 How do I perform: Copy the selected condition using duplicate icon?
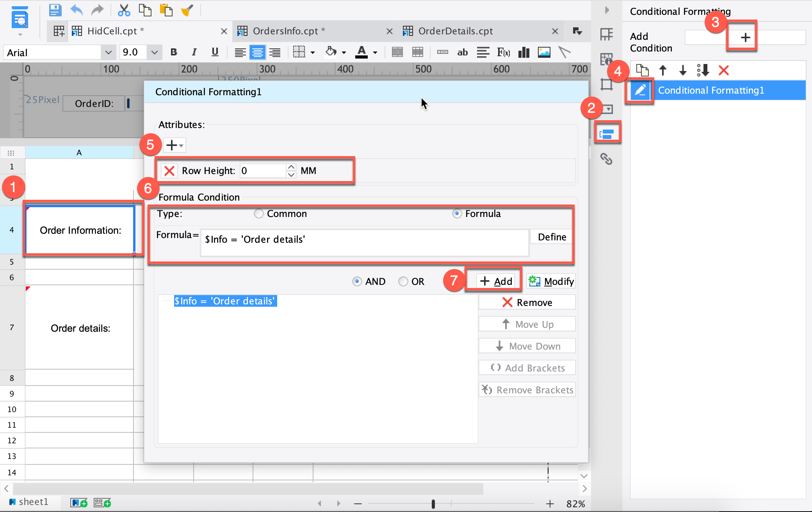642,70
